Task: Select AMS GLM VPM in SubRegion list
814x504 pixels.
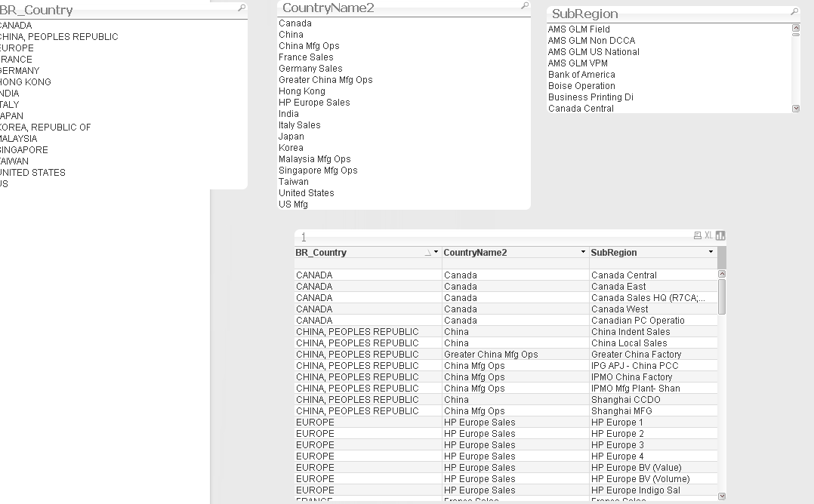Action: pyautogui.click(x=578, y=63)
